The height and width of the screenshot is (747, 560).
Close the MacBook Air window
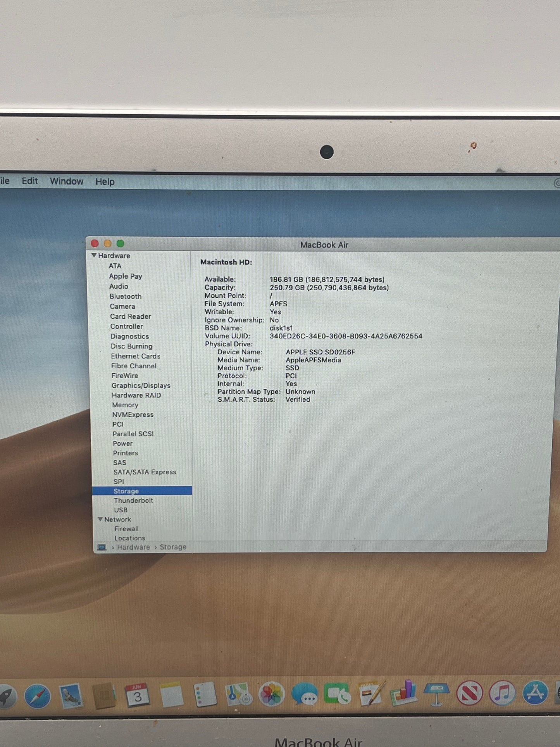point(95,243)
